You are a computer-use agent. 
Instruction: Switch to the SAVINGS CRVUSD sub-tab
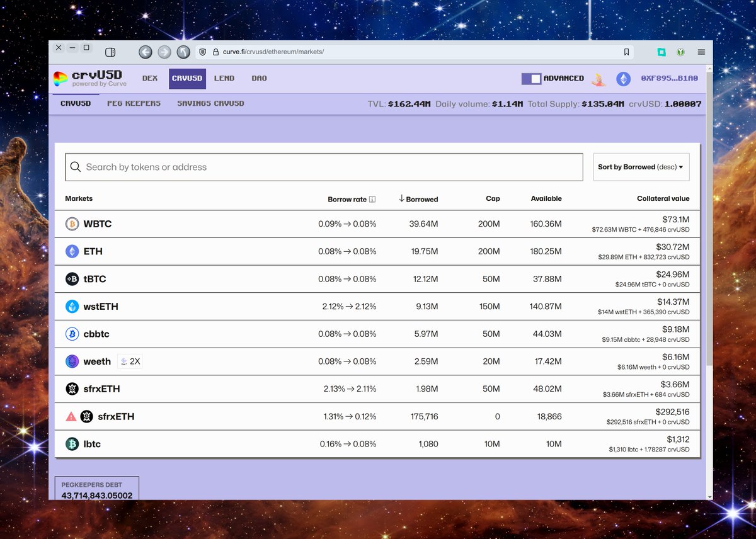point(210,103)
